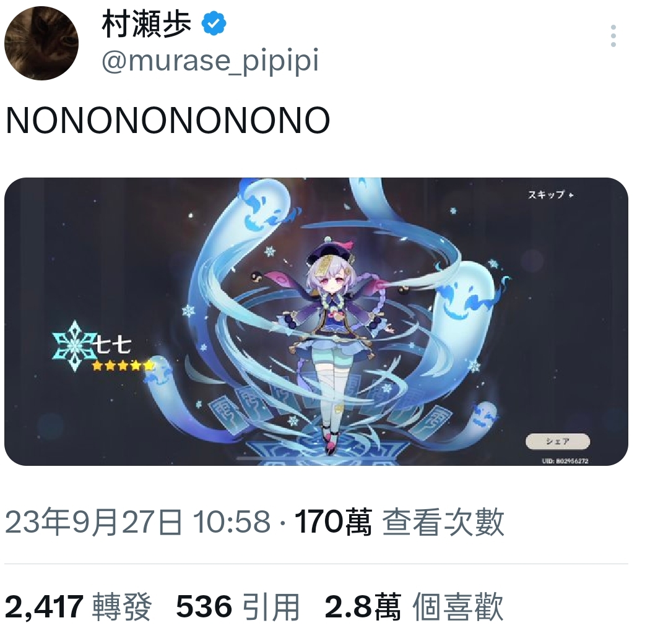Image resolution: width=650 pixels, height=644 pixels.
Task: Open the 2.8萬 個喜歡 likes list
Action: (414, 607)
